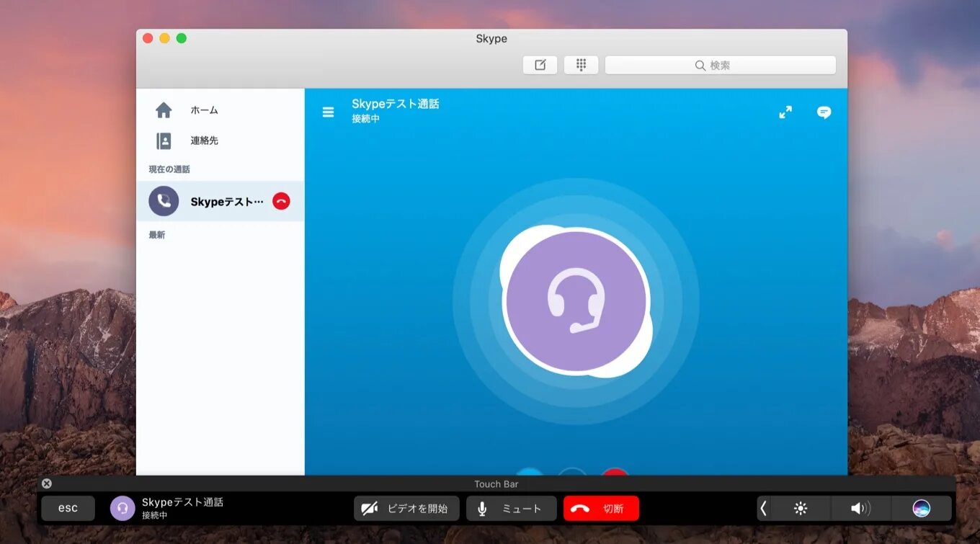The width and height of the screenshot is (980, 544).
Task: Open the dial pad icon
Action: 581,65
